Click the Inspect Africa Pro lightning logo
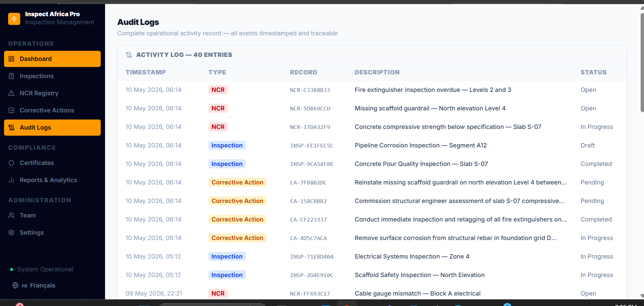 coord(14,19)
